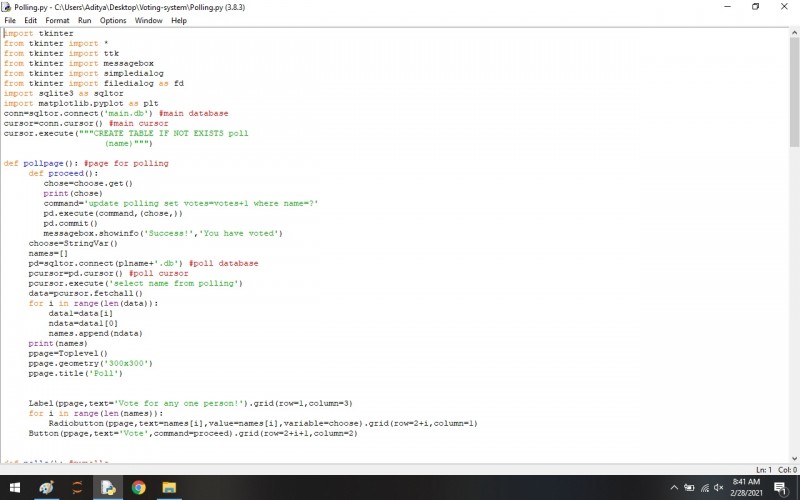The image size is (800, 500).
Task: Click the 'select name from polling' string
Action: pos(174,283)
